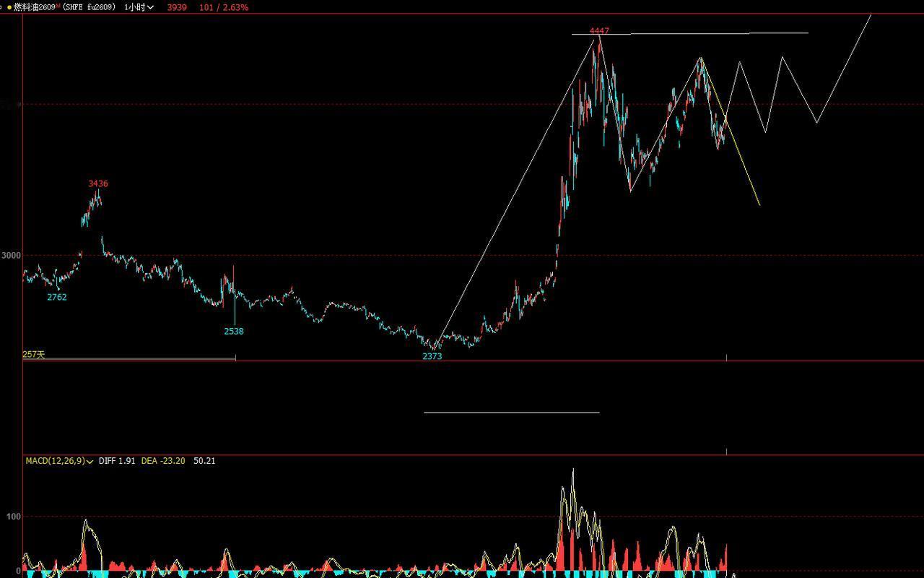Click the latest price 3939
The width and height of the screenshot is (924, 578).
(177, 7)
